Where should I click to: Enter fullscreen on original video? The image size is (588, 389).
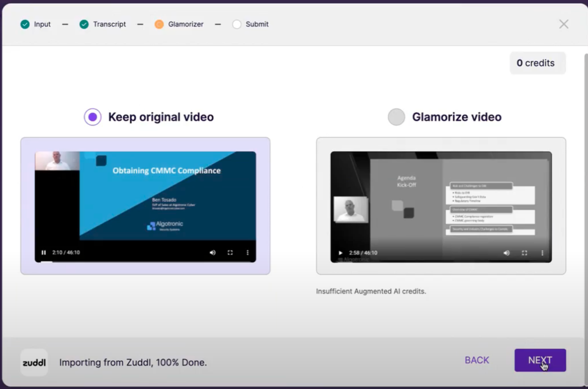pyautogui.click(x=230, y=252)
